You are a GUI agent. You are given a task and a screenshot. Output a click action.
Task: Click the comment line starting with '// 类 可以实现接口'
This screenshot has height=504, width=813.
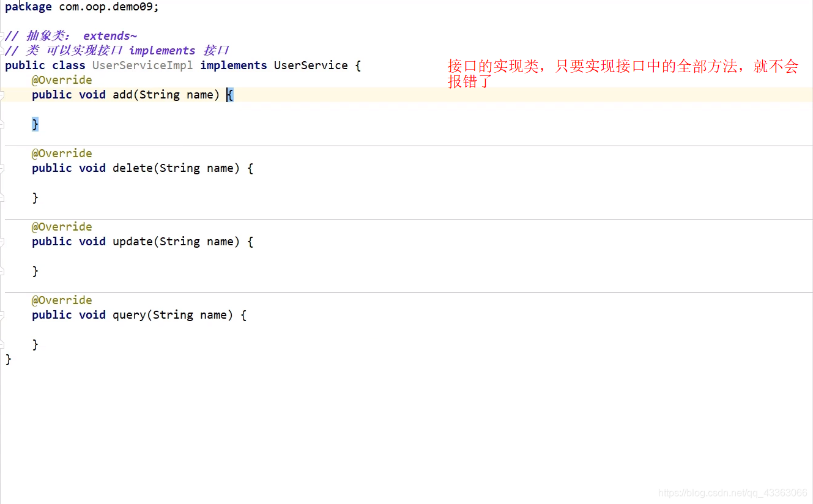pyautogui.click(x=117, y=51)
